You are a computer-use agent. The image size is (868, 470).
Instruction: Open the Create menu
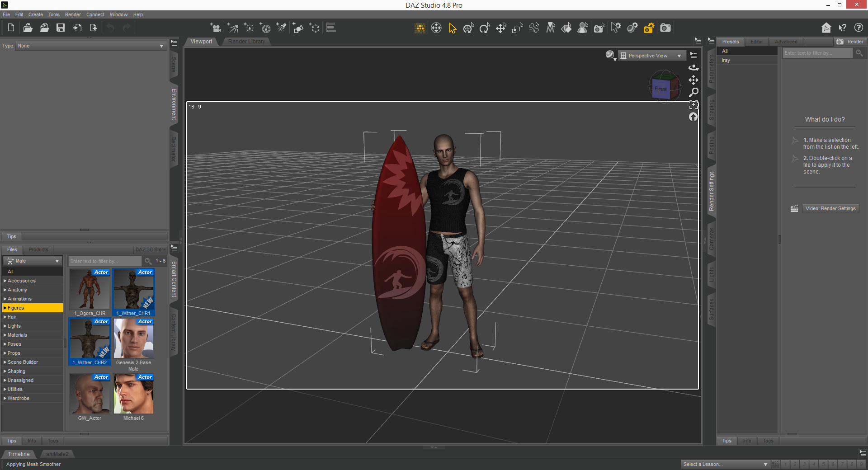pos(36,14)
